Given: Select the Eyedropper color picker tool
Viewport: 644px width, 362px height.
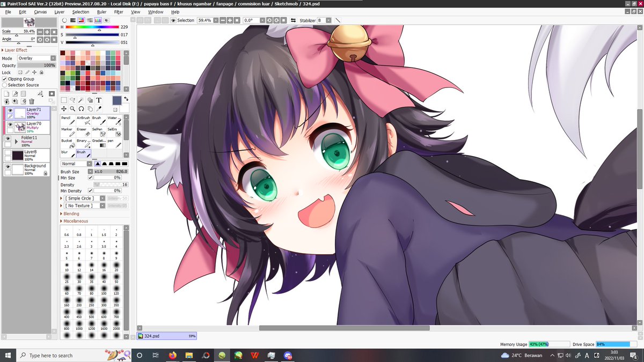Looking at the screenshot, I should point(99,109).
